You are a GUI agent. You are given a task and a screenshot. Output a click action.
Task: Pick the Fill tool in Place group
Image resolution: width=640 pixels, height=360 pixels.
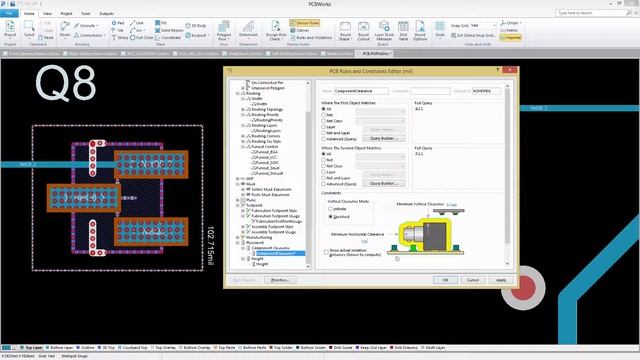161,23
